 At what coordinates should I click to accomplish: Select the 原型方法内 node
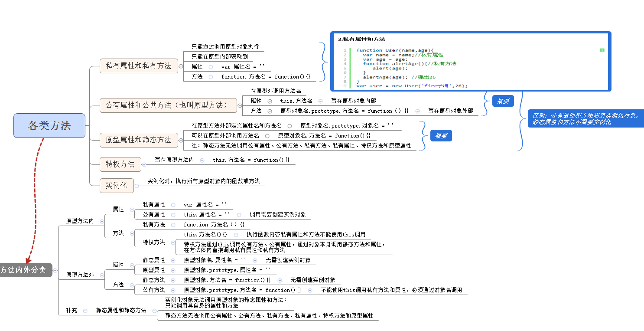(x=80, y=221)
